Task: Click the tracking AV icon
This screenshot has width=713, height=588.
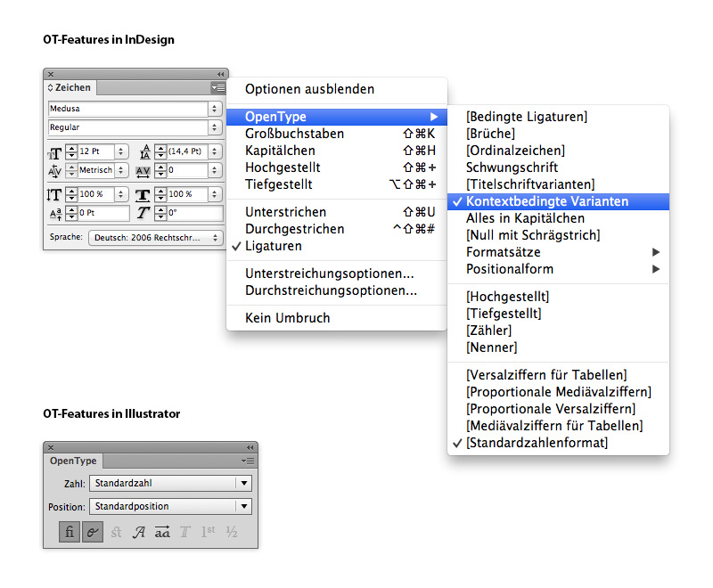Action: (x=143, y=171)
